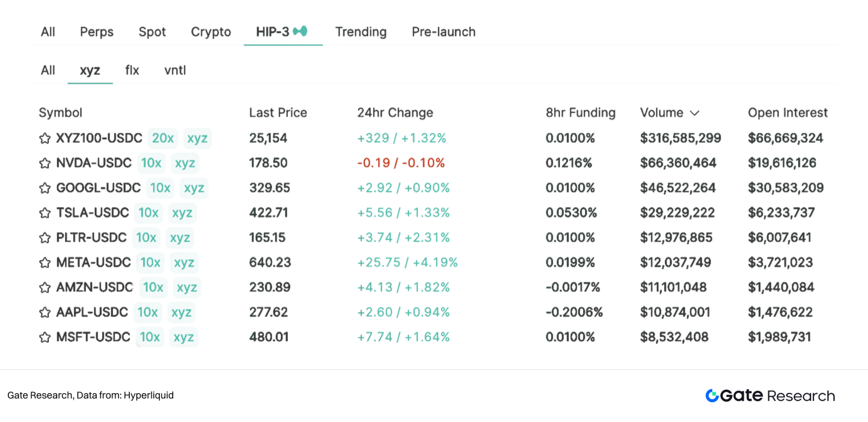This screenshot has width=868, height=422.
Task: Star the NVDA-USDC market
Action: tap(45, 163)
